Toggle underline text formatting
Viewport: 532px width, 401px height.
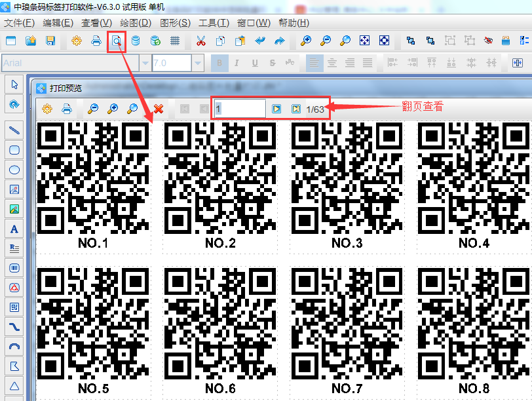point(254,63)
